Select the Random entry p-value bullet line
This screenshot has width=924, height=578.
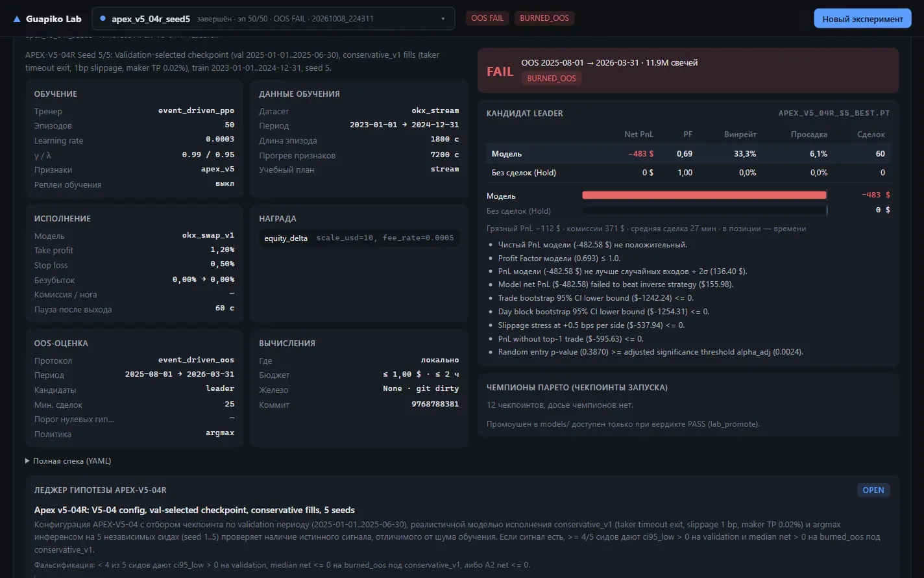coord(650,352)
